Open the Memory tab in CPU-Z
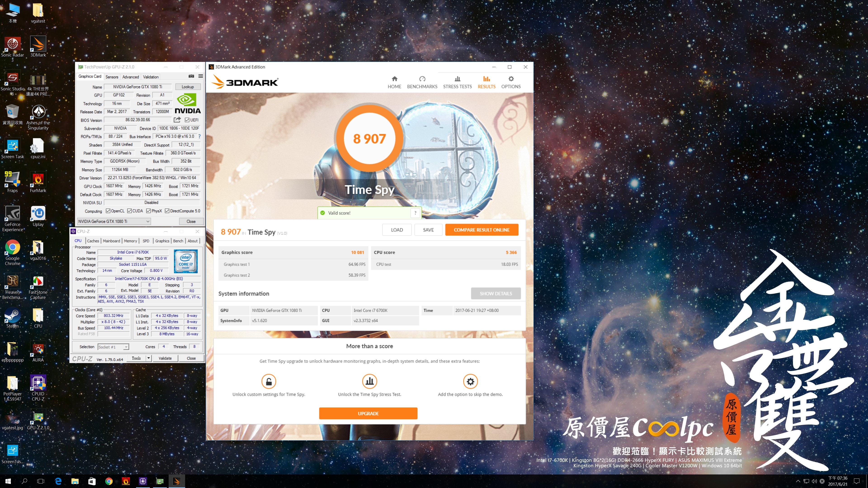Screen dimensions: 868x488 point(130,241)
